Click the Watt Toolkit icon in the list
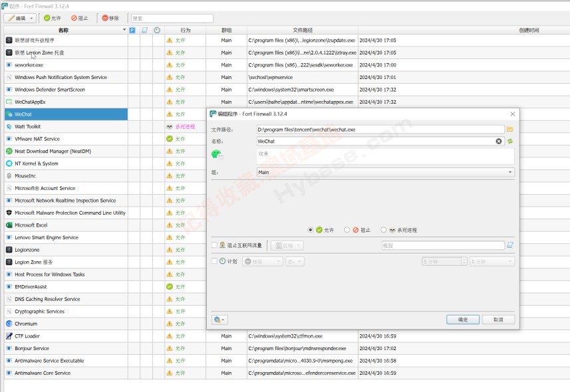The width and height of the screenshot is (570, 392). pyautogui.click(x=9, y=126)
